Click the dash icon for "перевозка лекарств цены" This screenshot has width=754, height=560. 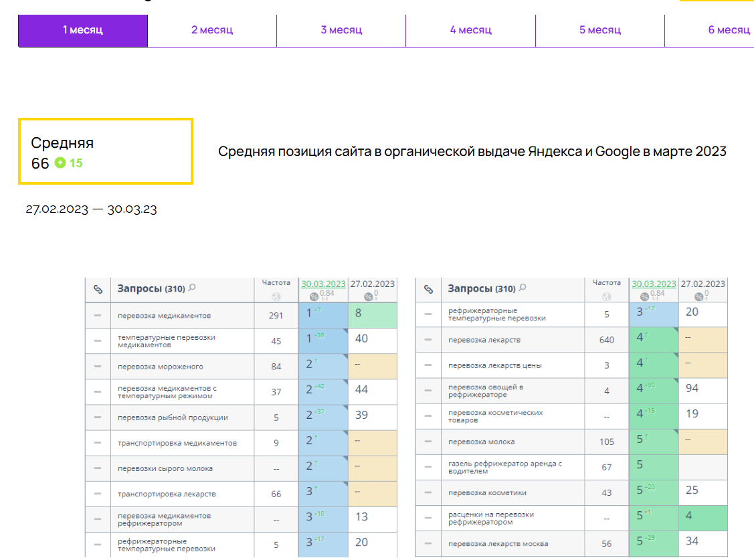[428, 365]
